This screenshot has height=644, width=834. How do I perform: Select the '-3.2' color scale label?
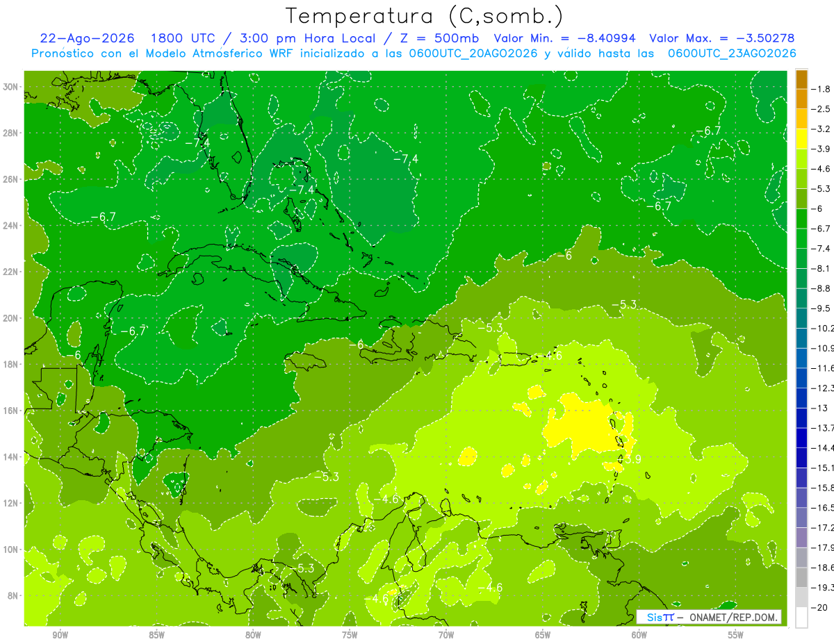click(821, 129)
